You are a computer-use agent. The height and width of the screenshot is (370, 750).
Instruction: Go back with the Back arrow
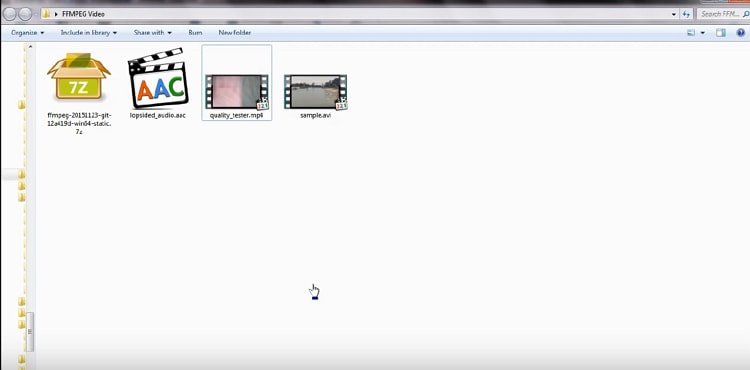[10, 14]
